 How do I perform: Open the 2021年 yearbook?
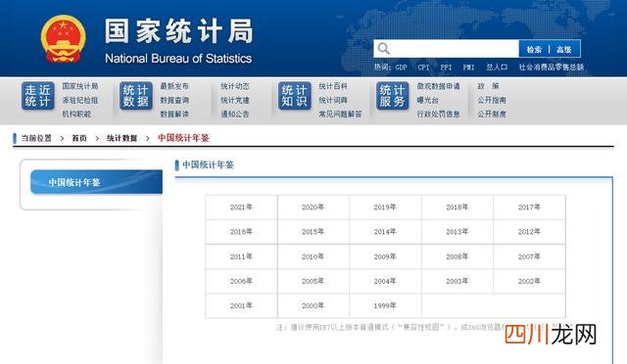(241, 207)
